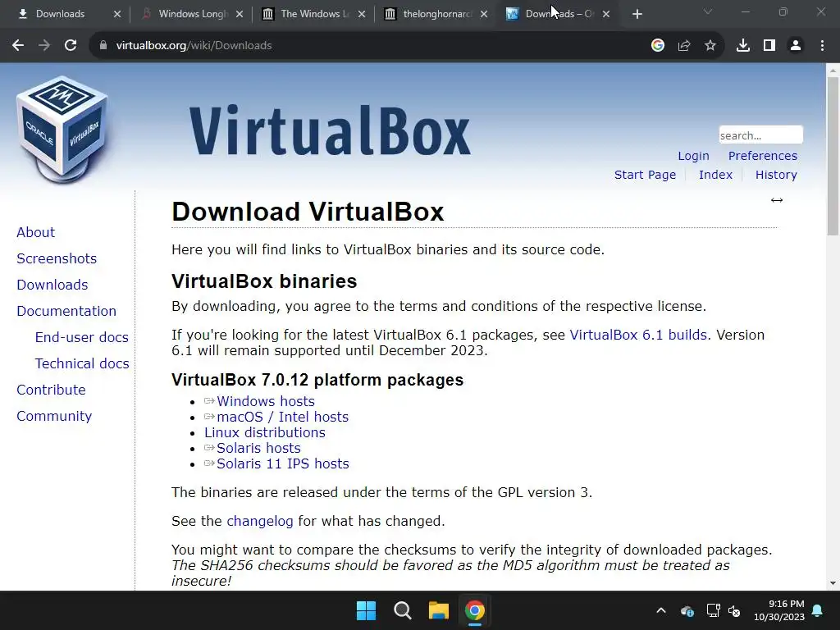Close the Windows Longhorn tab

coord(240,14)
